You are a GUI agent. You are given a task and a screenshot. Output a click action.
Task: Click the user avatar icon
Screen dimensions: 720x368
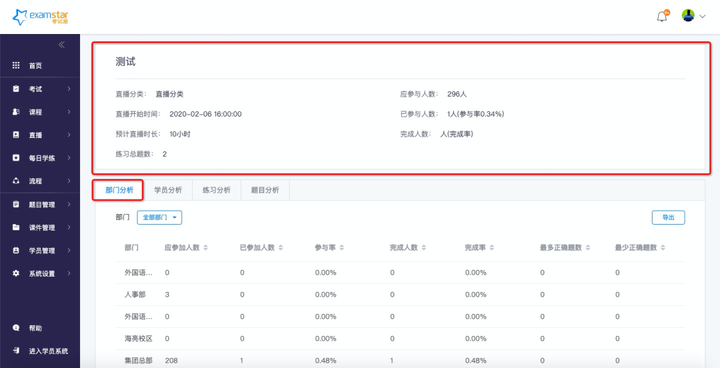tap(688, 16)
